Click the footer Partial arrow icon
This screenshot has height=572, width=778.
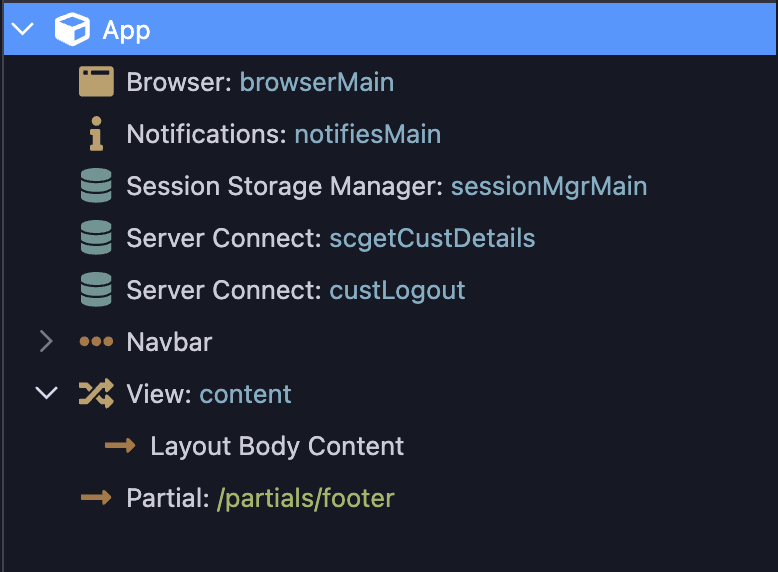[96, 498]
